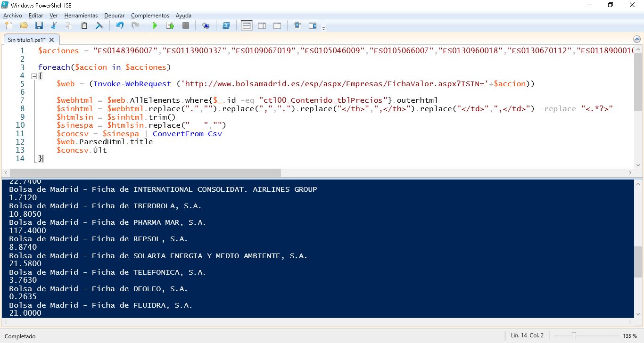Toggle Show Script Pane Right layout
This screenshot has width=644, height=343.
[x=262, y=25]
